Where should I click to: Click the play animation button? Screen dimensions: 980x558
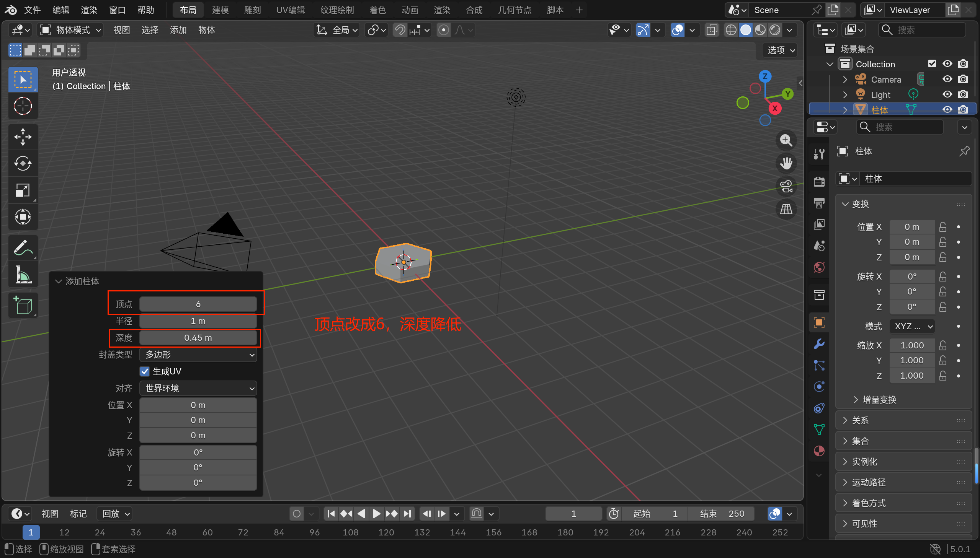[x=376, y=514]
